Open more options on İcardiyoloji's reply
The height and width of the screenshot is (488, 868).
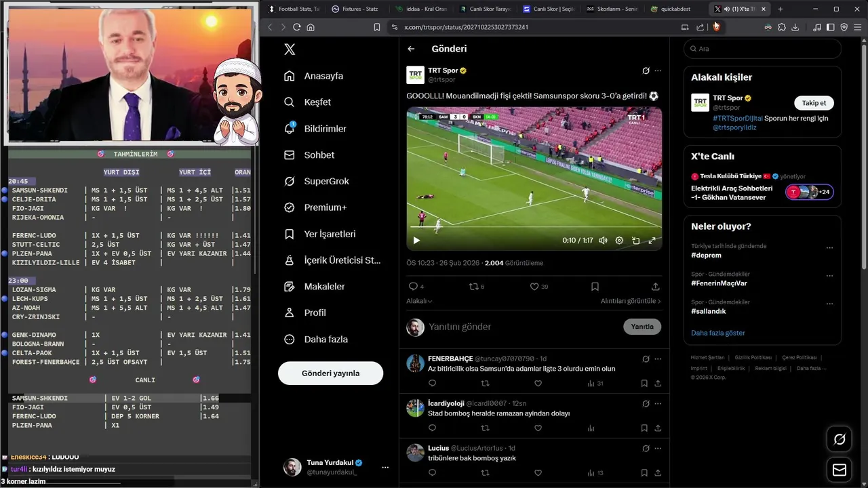pos(658,403)
